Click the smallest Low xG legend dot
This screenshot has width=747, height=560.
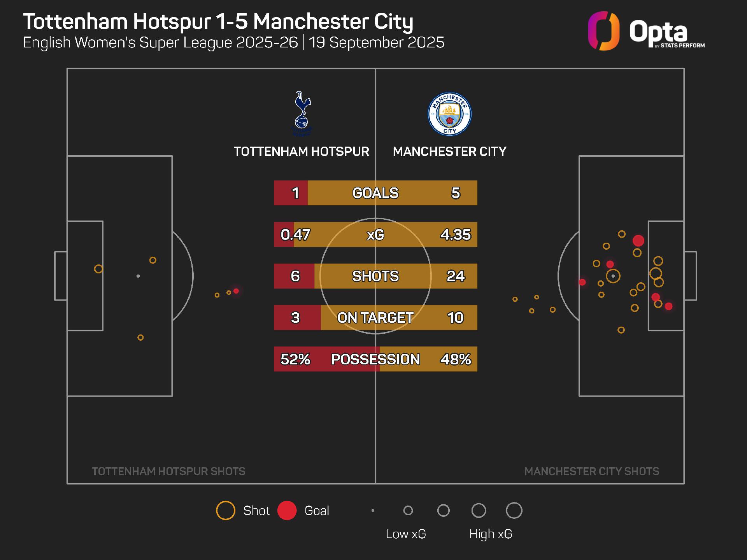tap(373, 510)
